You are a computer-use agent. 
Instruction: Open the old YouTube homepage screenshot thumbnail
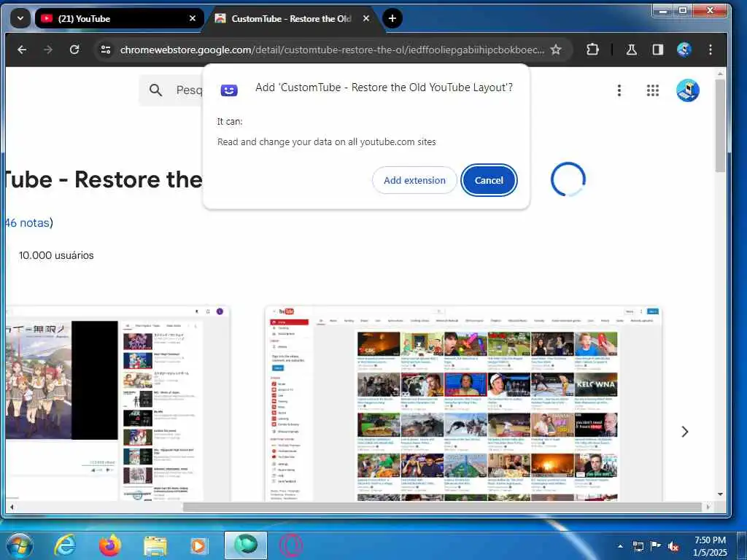click(x=463, y=404)
